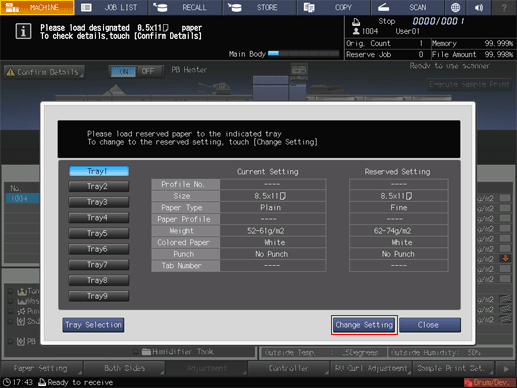Click the Ready to receive status icon

42,382
